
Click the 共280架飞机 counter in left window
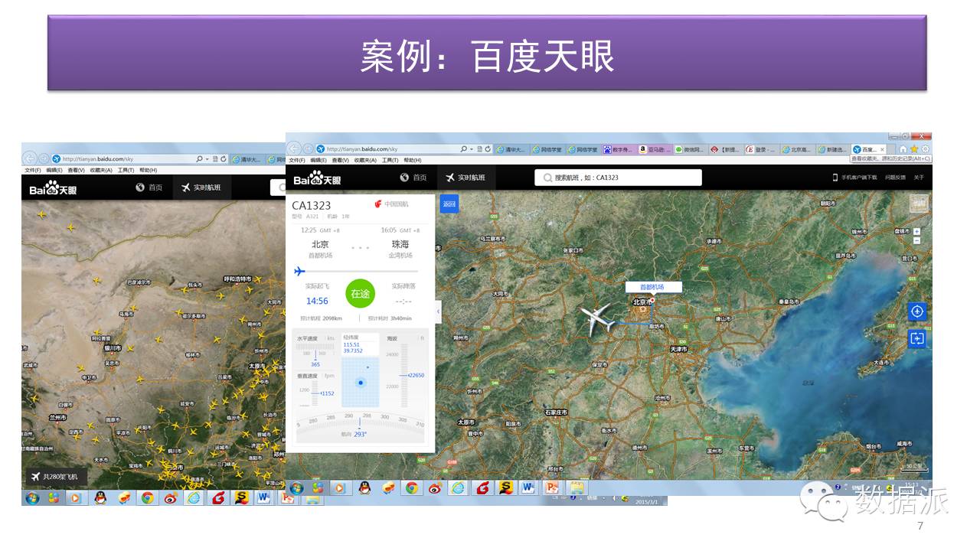click(57, 477)
